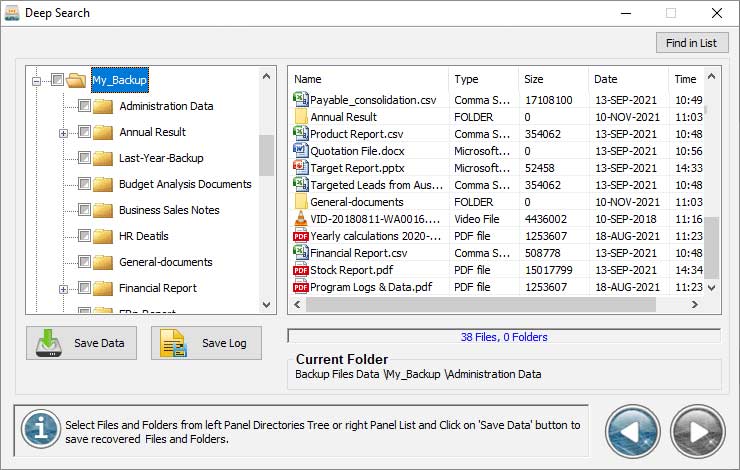Viewport: 740px width, 470px height.
Task: Click the Word icon of Quotation File.docx
Action: coord(300,150)
